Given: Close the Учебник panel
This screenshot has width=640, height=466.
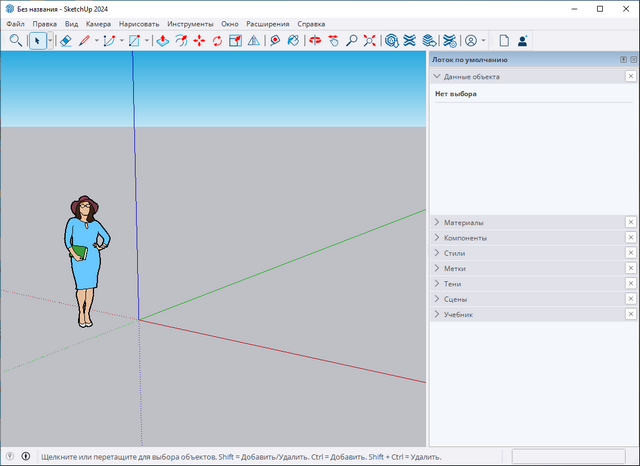Looking at the screenshot, I should [x=630, y=314].
